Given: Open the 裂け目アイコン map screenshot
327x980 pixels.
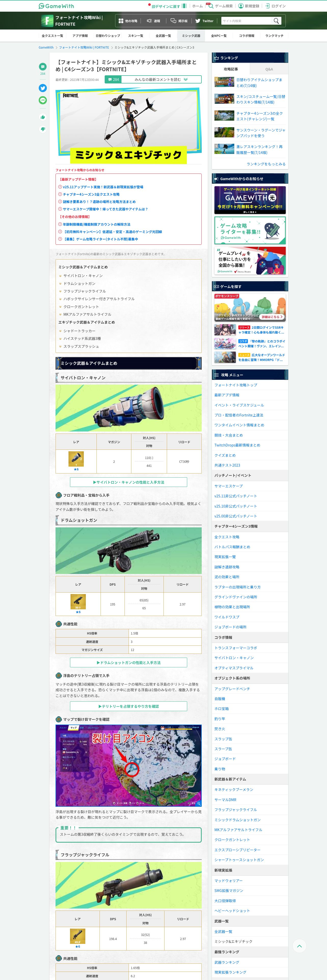Looking at the screenshot, I should pos(129,766).
